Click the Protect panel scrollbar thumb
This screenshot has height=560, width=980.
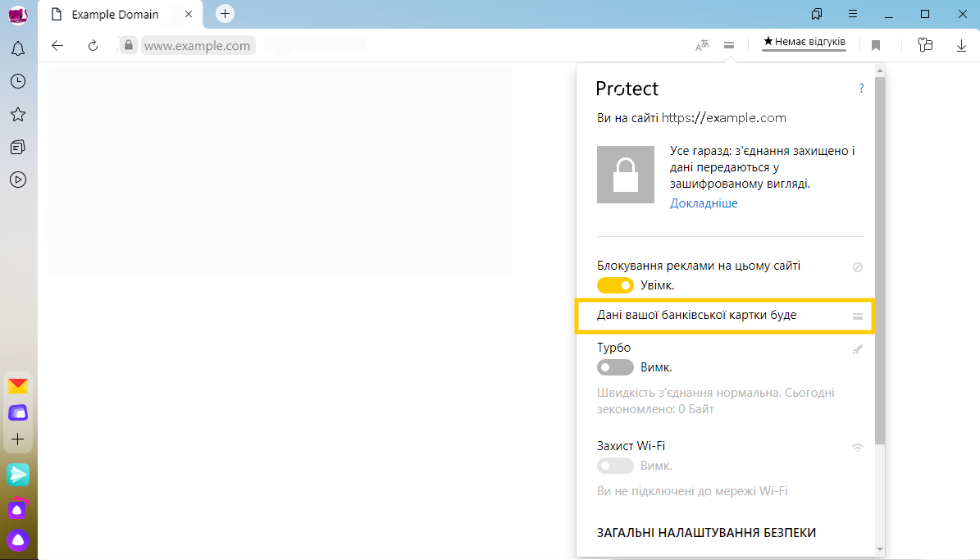pyautogui.click(x=880, y=261)
